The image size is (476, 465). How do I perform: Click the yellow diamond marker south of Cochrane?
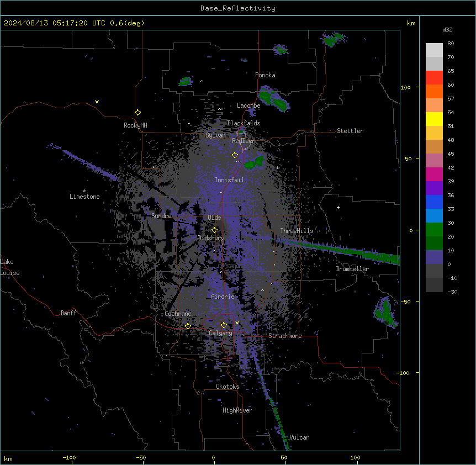188,326
